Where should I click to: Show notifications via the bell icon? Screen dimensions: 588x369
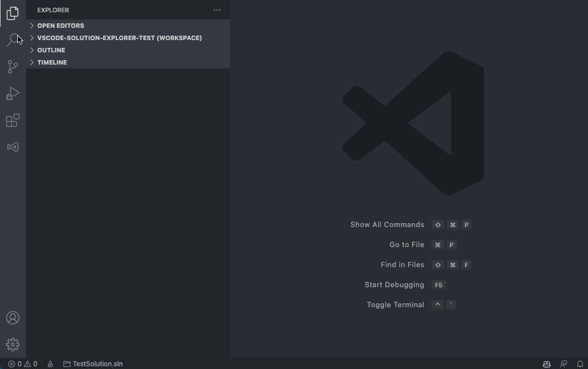[x=581, y=364]
